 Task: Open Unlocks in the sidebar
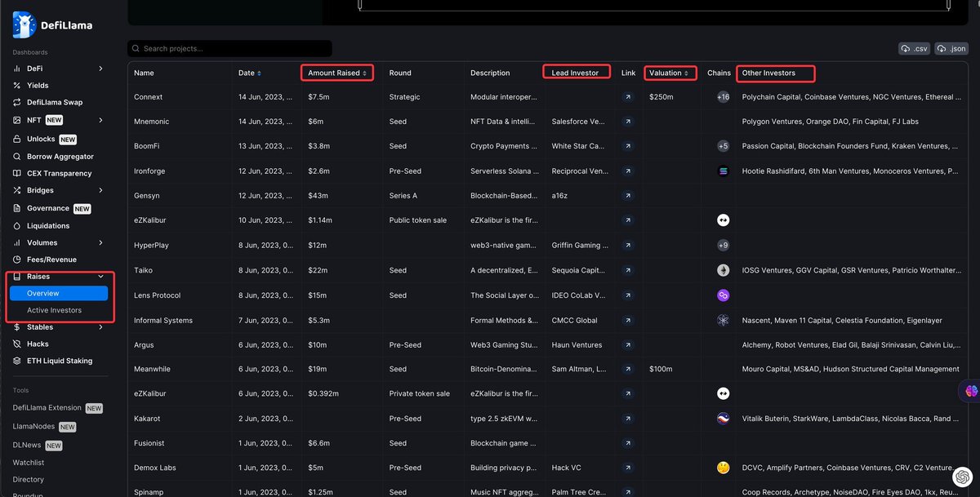point(40,139)
